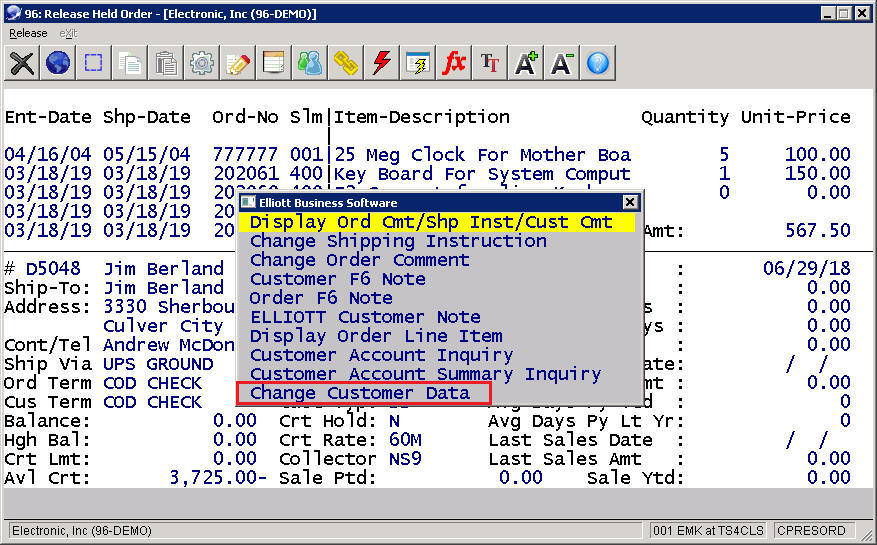Click status bar entry 001 EMK at TS4CLS
This screenshot has height=545, width=877.
click(708, 530)
